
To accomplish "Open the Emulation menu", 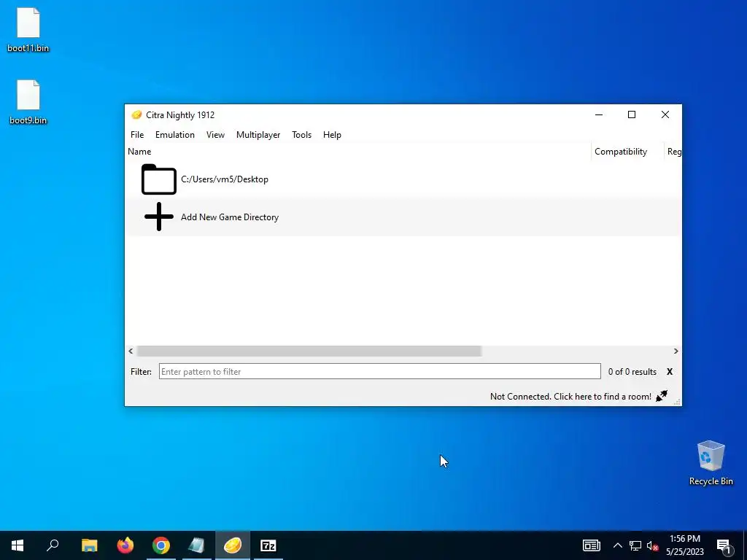I will 175,135.
